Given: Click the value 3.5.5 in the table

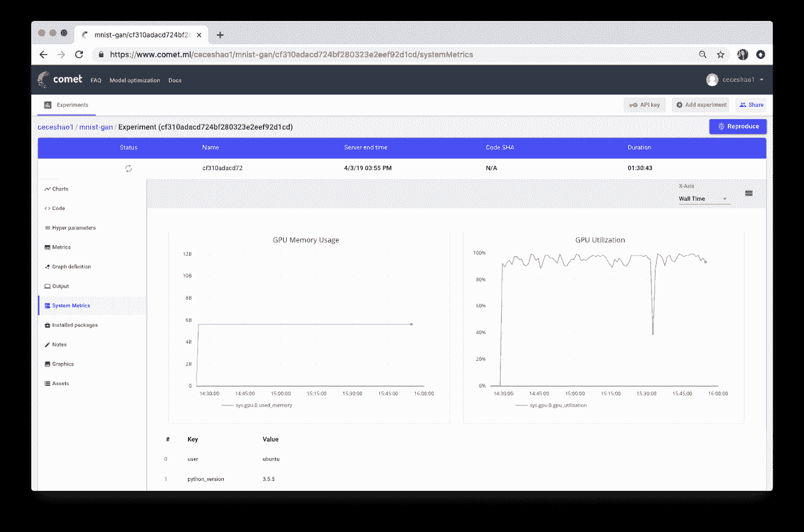Looking at the screenshot, I should pyautogui.click(x=268, y=479).
